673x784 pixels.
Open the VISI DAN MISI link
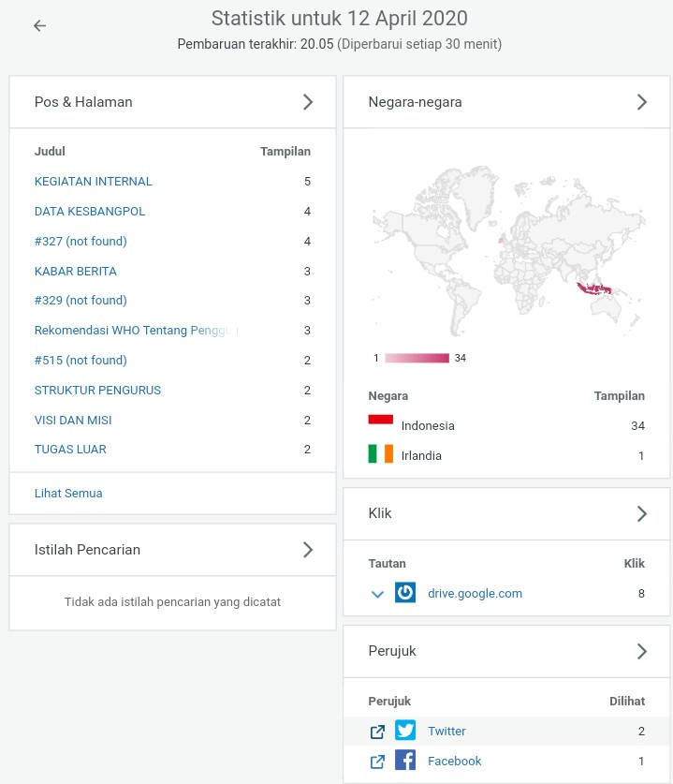click(73, 421)
